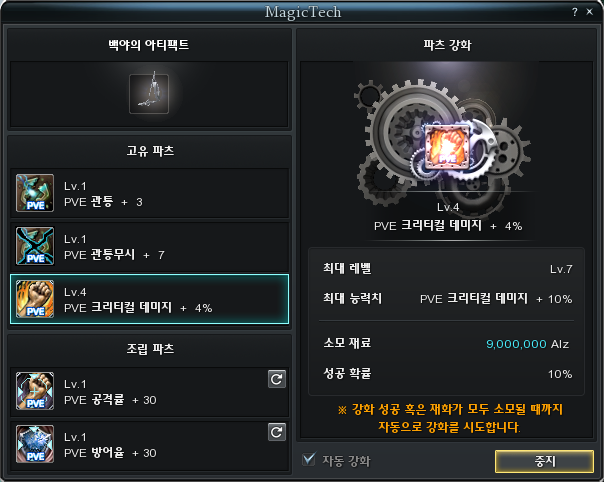Image resolution: width=604 pixels, height=482 pixels.
Task: Select the Lv.1 PVE 관통무시 +7 row
Action: (x=149, y=246)
